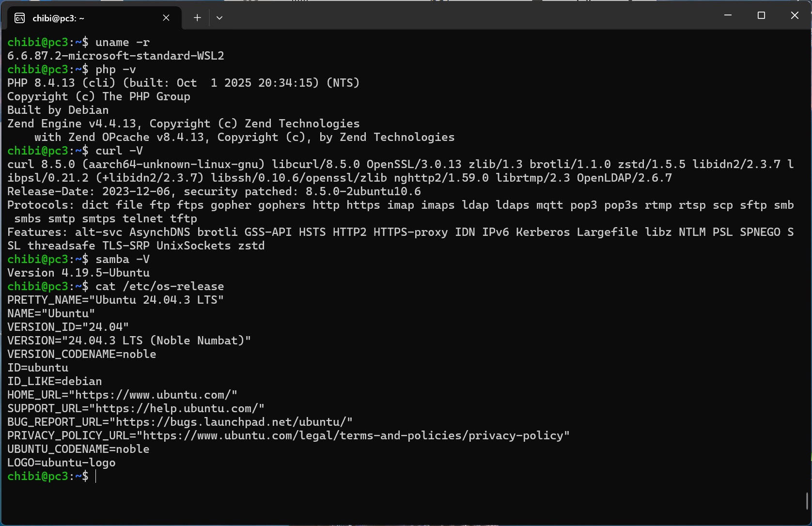Click the SUPPORT_URL help.ubuntu.com link
812x526 pixels.
tap(179, 409)
